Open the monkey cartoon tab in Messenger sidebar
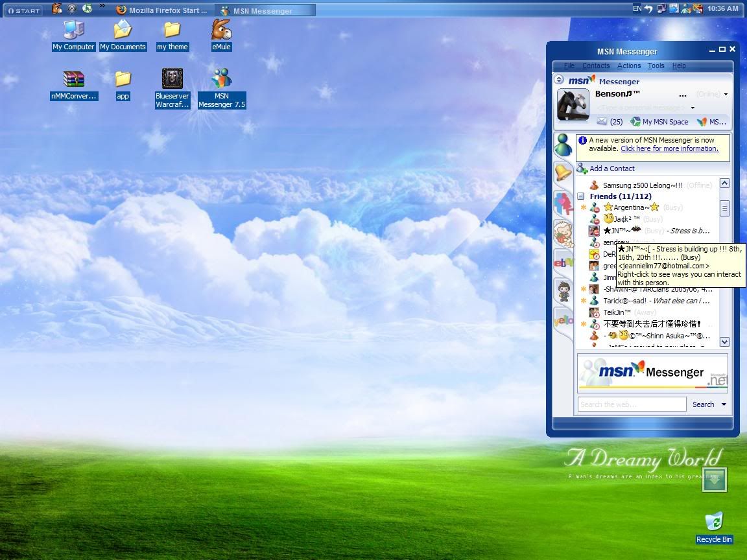The width and height of the screenshot is (747, 560). [563, 233]
